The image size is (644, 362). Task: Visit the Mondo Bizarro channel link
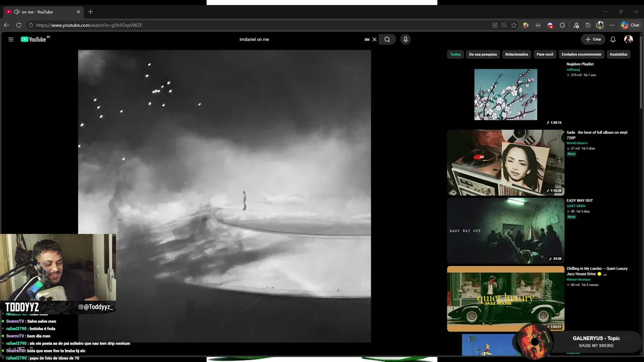tap(577, 143)
